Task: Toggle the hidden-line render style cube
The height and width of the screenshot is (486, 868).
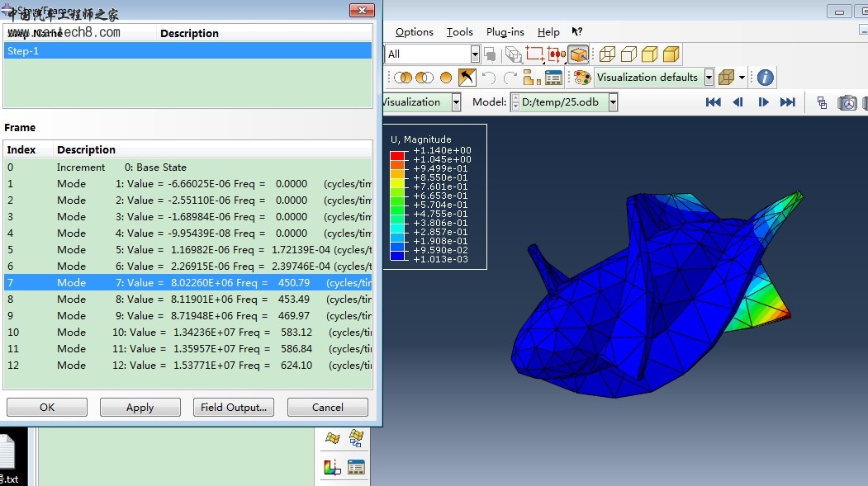Action: (628, 54)
